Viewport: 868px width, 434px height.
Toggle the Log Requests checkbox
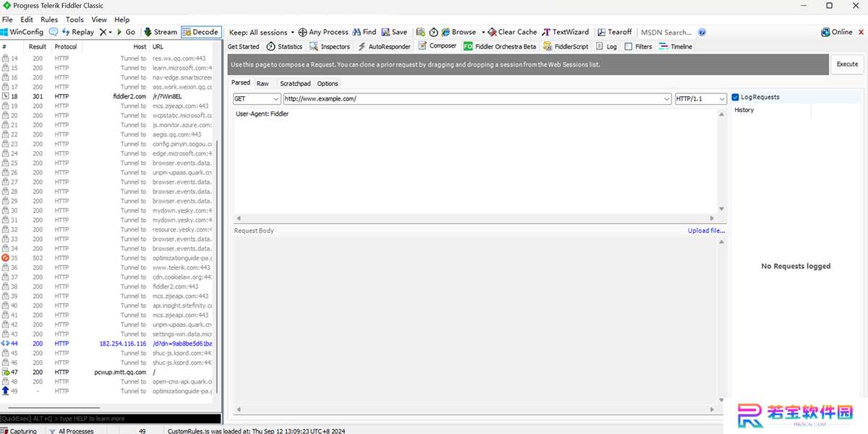pyautogui.click(x=735, y=97)
